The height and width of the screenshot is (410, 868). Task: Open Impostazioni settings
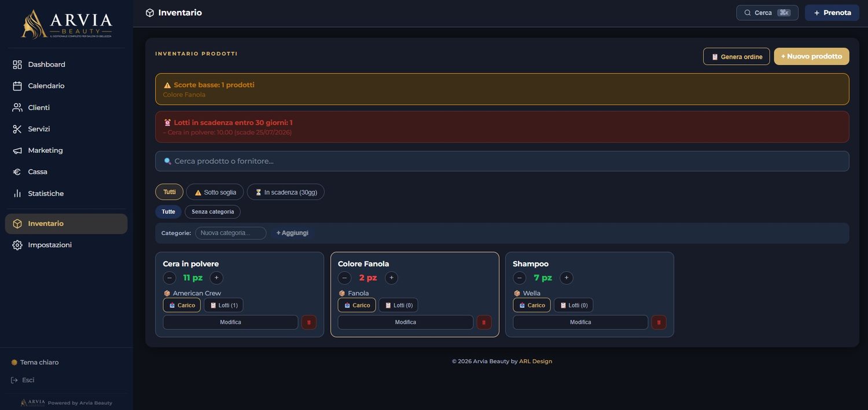tap(67, 245)
